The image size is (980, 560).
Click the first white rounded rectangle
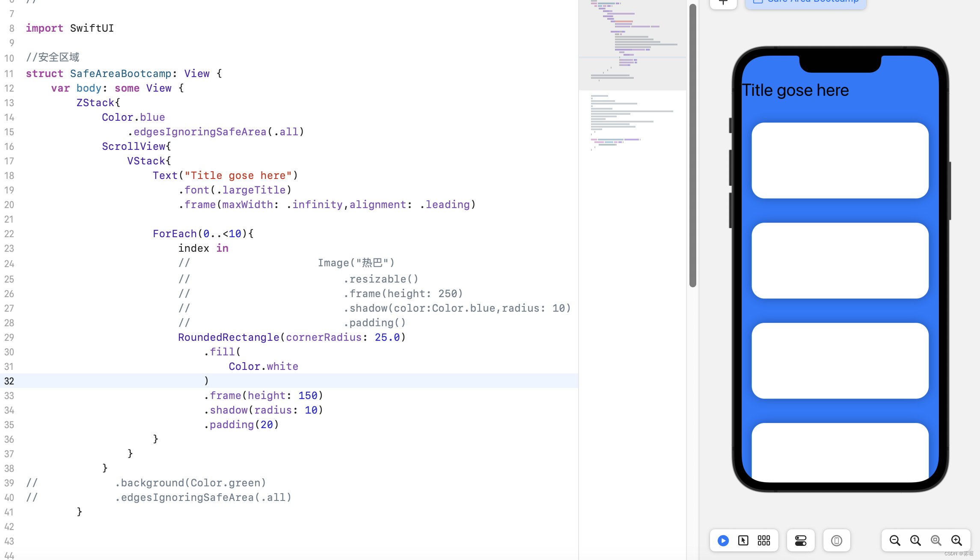(840, 161)
